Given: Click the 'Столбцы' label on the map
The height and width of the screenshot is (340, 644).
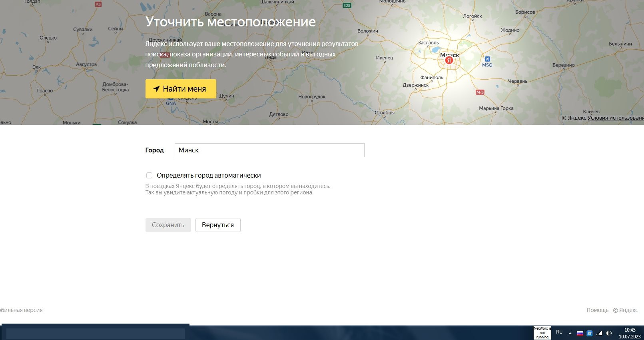Looking at the screenshot, I should pos(385,112).
